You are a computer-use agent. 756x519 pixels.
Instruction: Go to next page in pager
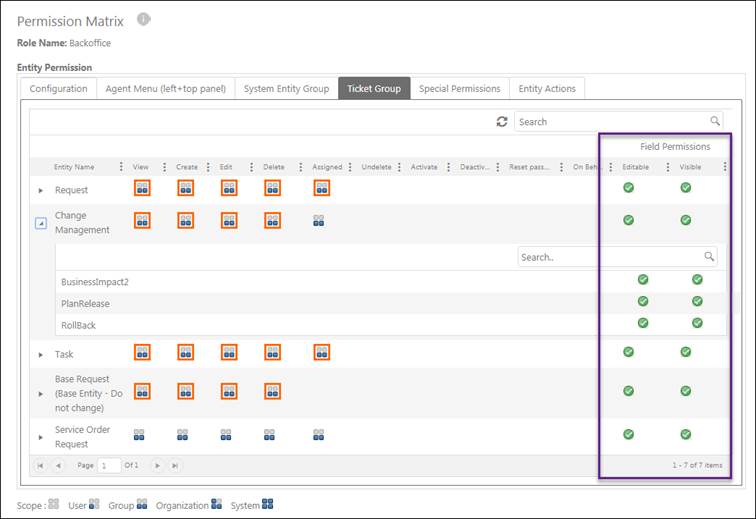point(157,466)
